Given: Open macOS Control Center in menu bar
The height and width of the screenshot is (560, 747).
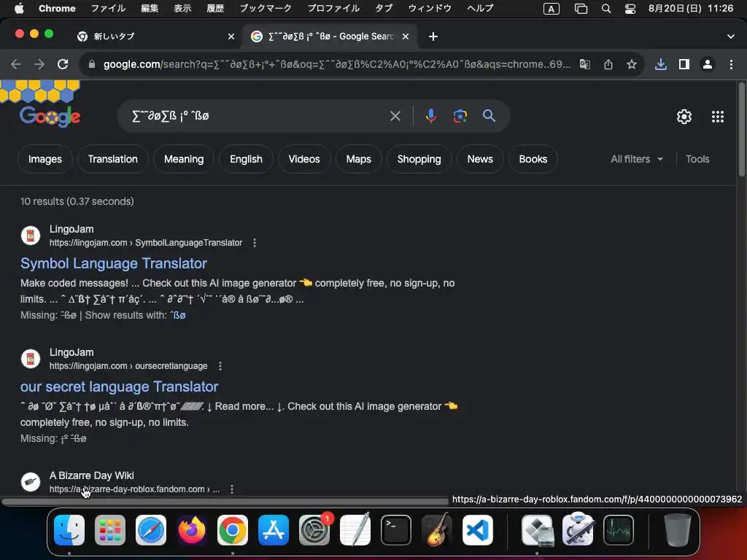Looking at the screenshot, I should tap(630, 8).
